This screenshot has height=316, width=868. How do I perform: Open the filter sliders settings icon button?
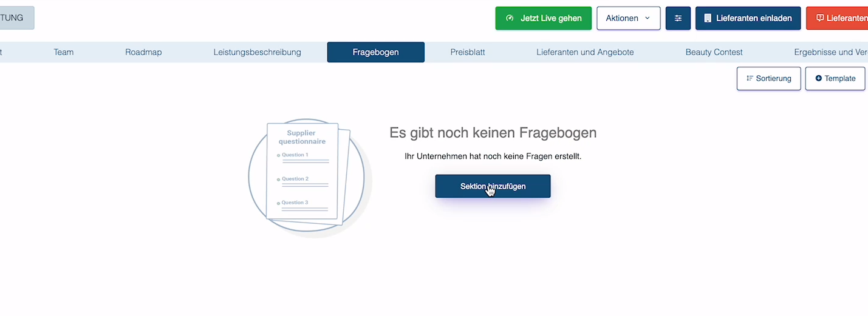point(678,18)
